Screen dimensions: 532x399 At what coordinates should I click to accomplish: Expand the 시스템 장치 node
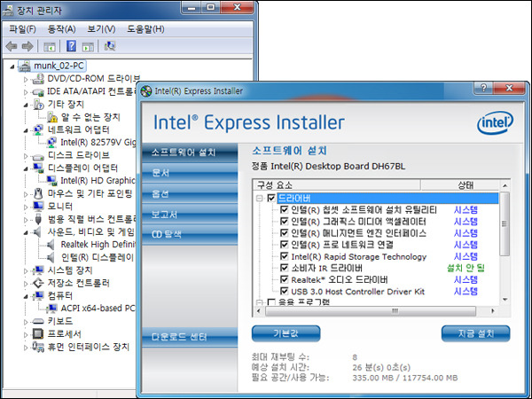click(x=26, y=270)
